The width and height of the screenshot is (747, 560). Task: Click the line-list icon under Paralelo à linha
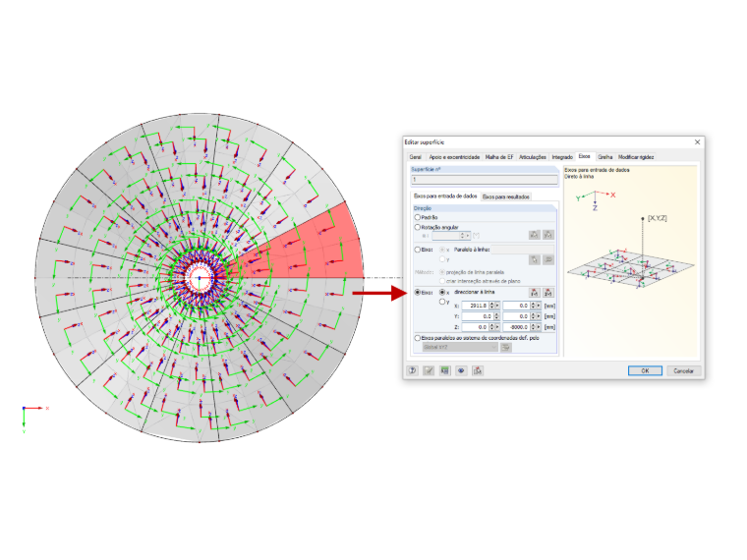coord(548,259)
